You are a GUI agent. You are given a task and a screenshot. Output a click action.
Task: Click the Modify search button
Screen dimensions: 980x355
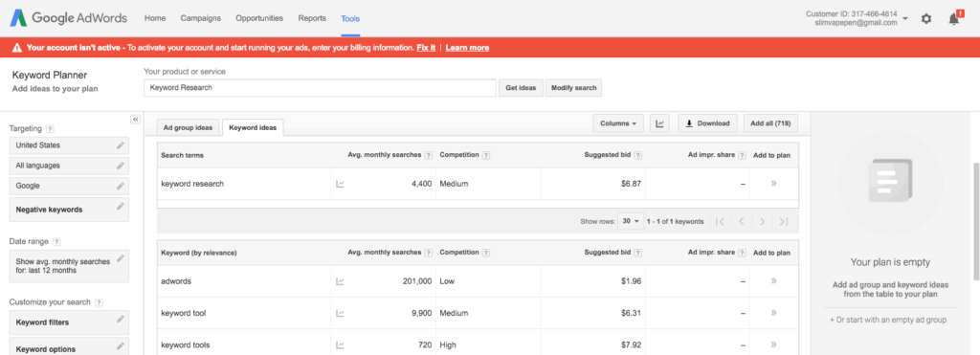(x=574, y=88)
